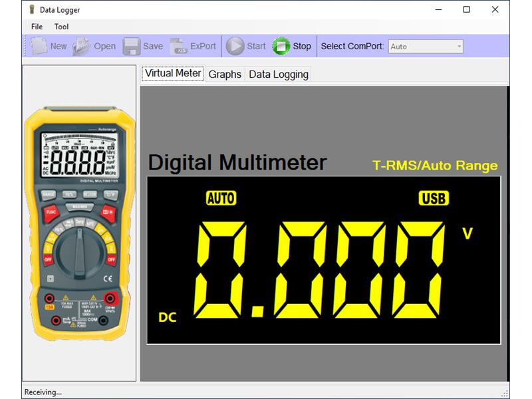This screenshot has height=399, width=532.
Task: Close the Data Logger window
Action: pyautogui.click(x=495, y=9)
